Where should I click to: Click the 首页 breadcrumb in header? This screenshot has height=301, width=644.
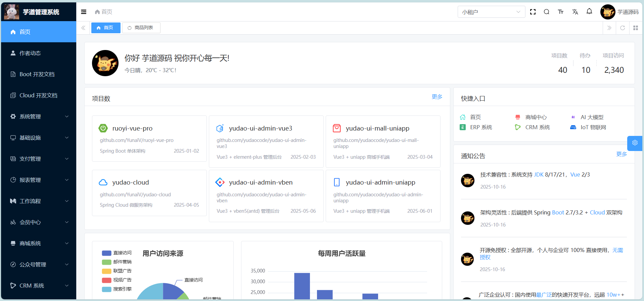[103, 12]
